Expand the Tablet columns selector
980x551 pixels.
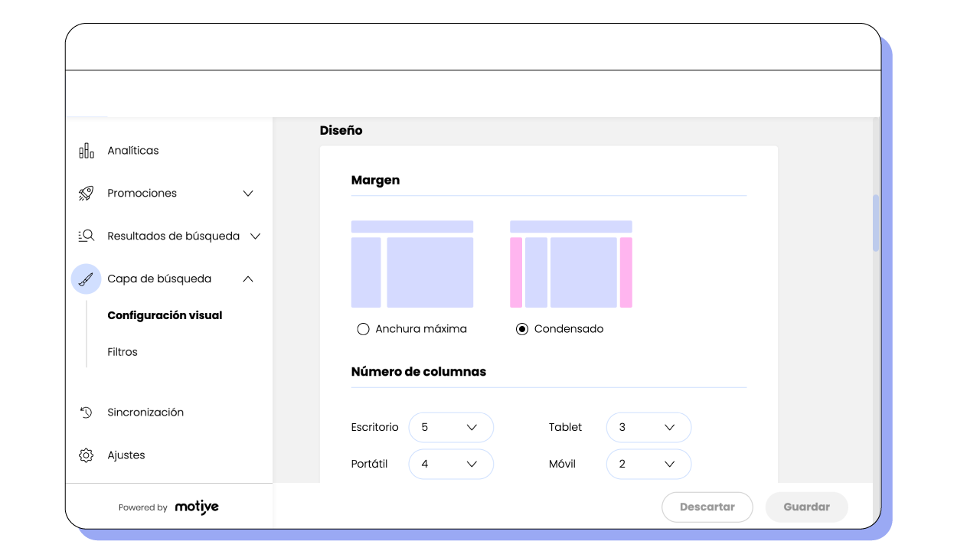648,427
